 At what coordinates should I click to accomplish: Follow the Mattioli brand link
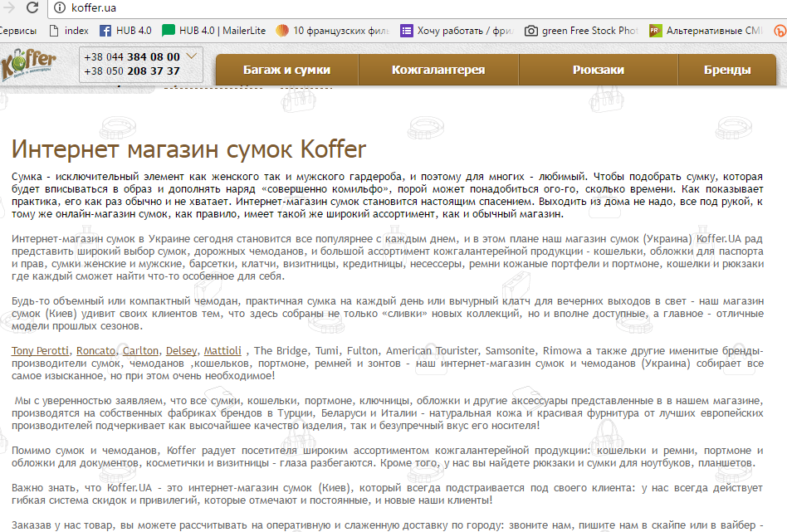222,351
